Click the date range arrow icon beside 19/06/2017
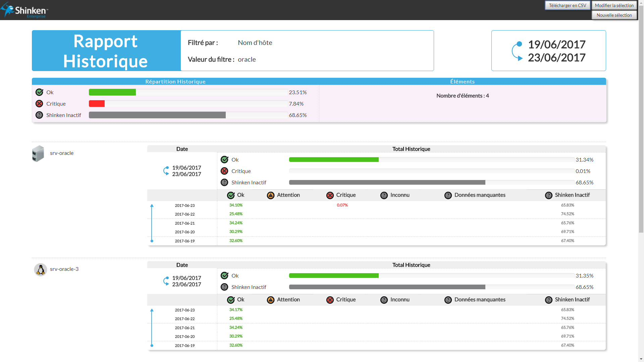The image size is (644, 362). [x=517, y=51]
